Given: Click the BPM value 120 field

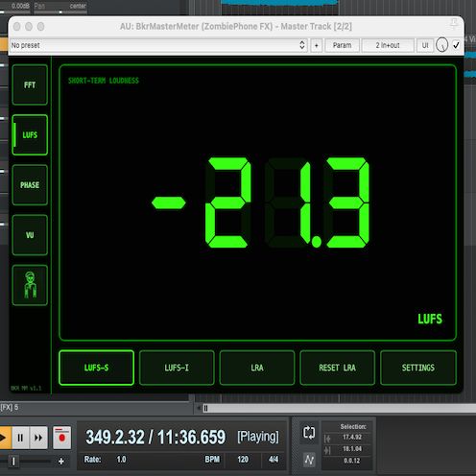Looking at the screenshot, I should (243, 460).
